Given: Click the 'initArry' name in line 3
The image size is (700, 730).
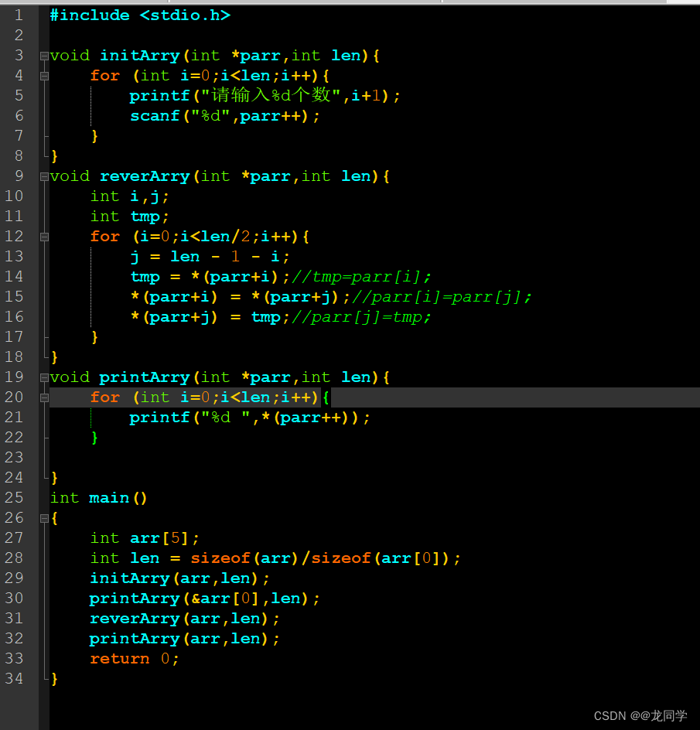Looking at the screenshot, I should click(x=140, y=56).
